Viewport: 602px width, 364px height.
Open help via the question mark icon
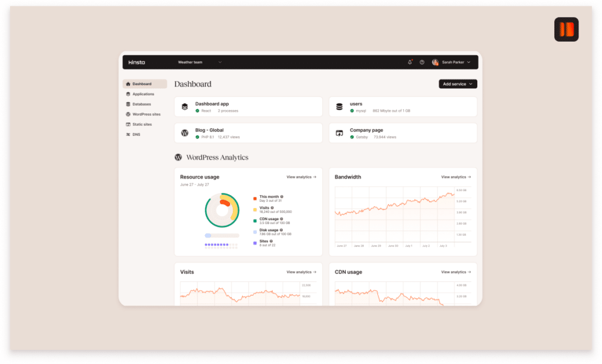coord(422,62)
